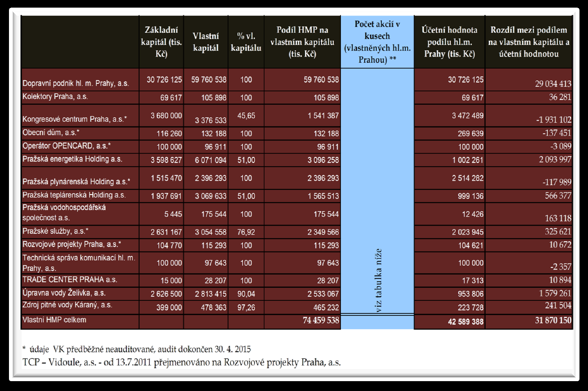Select the 'Vlastní kapitál' column header
This screenshot has width=588, height=391.
pos(206,43)
